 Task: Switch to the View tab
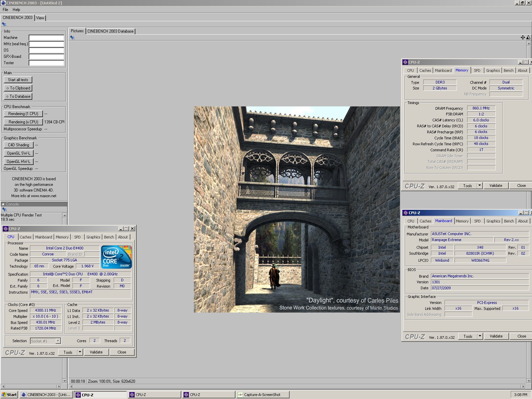(40, 18)
